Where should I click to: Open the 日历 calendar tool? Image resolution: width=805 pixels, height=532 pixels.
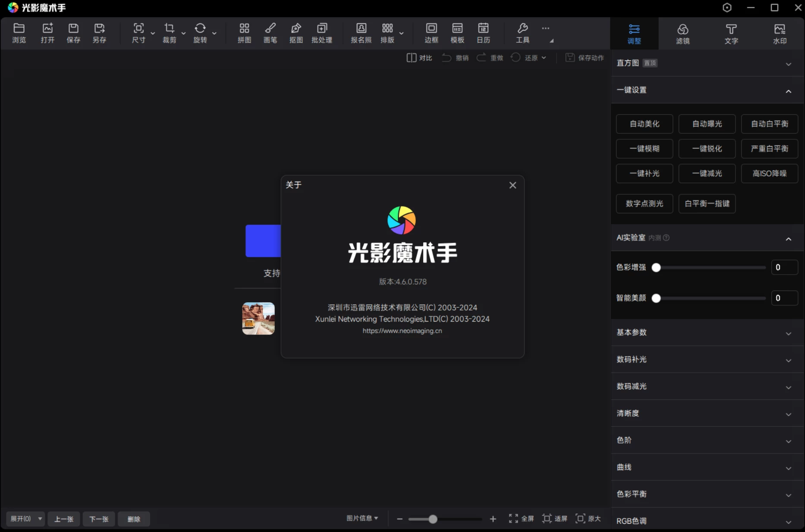tap(483, 33)
